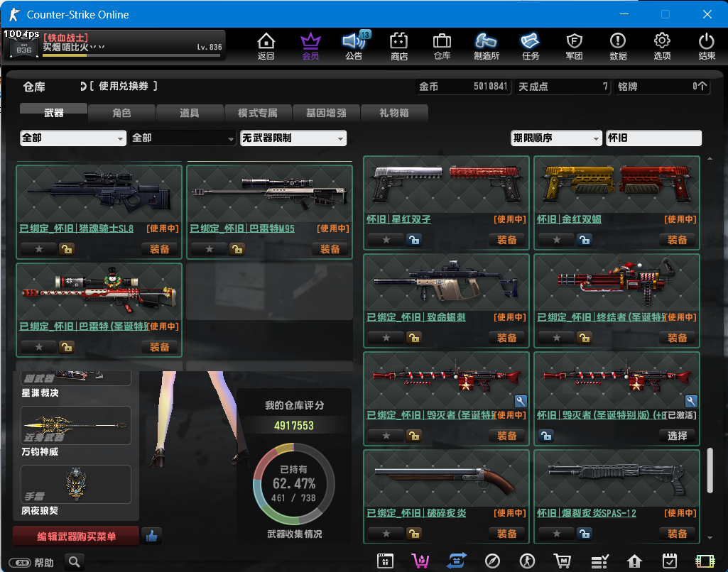Click the warehouse score value 4917553
The image size is (728, 572).
294,425
